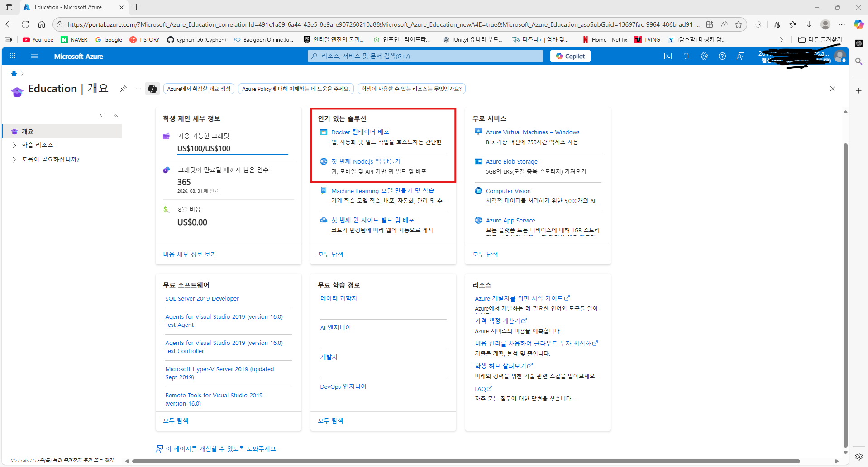
Task: Pin the Education overview page
Action: [123, 89]
